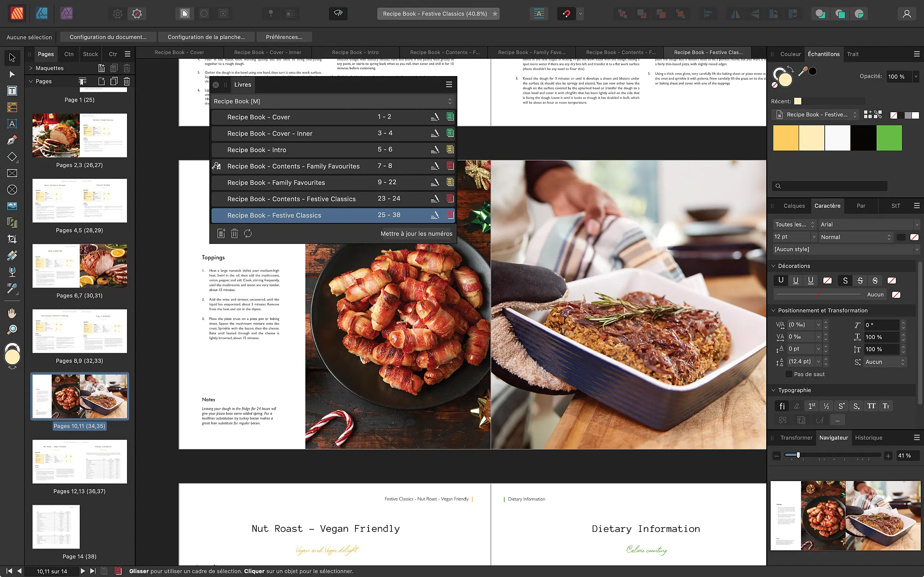
Task: Toggle visibility of Recipe Book - Family Favourites
Action: tap(450, 182)
